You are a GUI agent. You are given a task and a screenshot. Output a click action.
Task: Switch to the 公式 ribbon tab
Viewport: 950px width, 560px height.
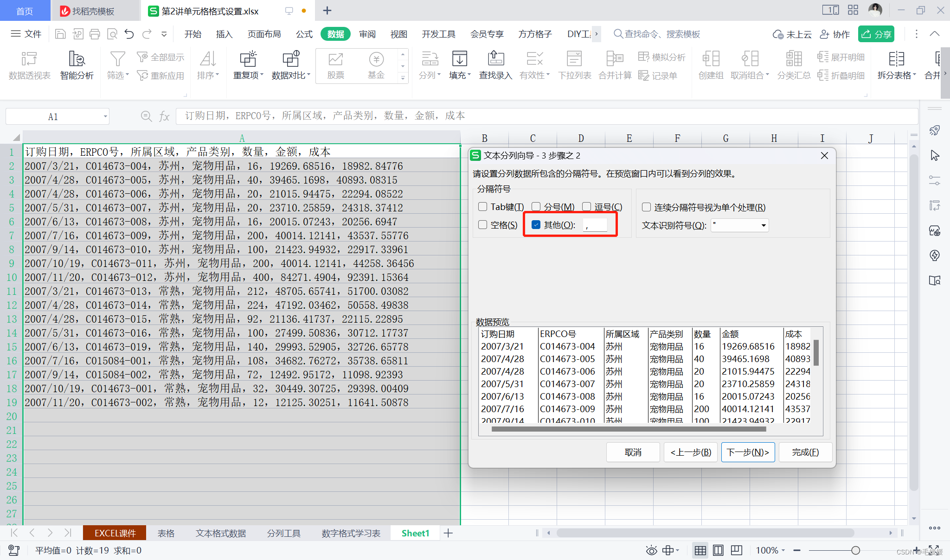[304, 34]
